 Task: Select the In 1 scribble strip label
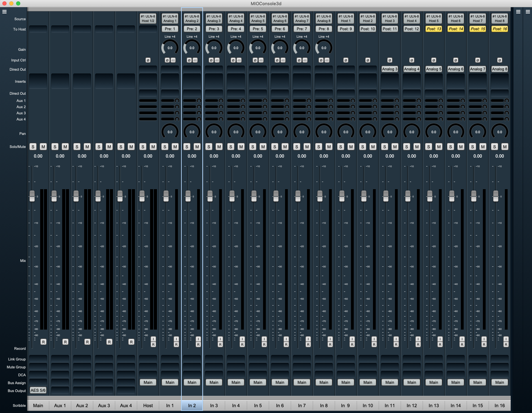[x=170, y=405]
